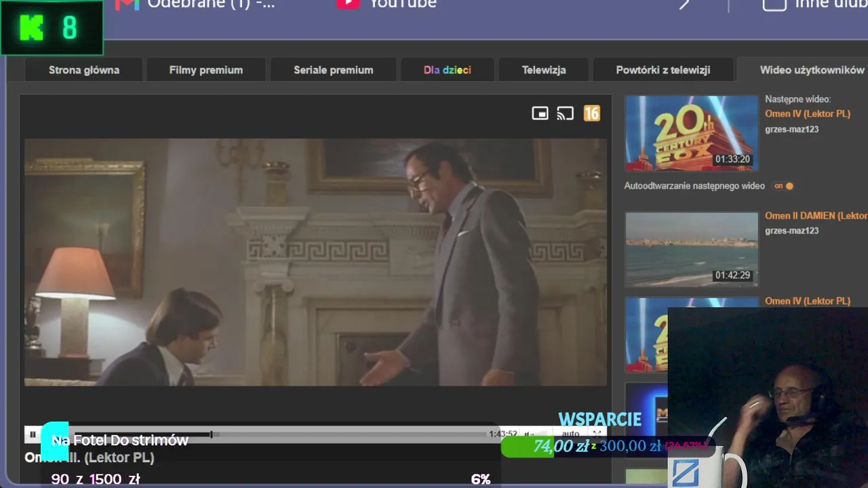This screenshot has height=488, width=868.
Task: Enable picture-in-picture mode in the player
Action: click(540, 113)
